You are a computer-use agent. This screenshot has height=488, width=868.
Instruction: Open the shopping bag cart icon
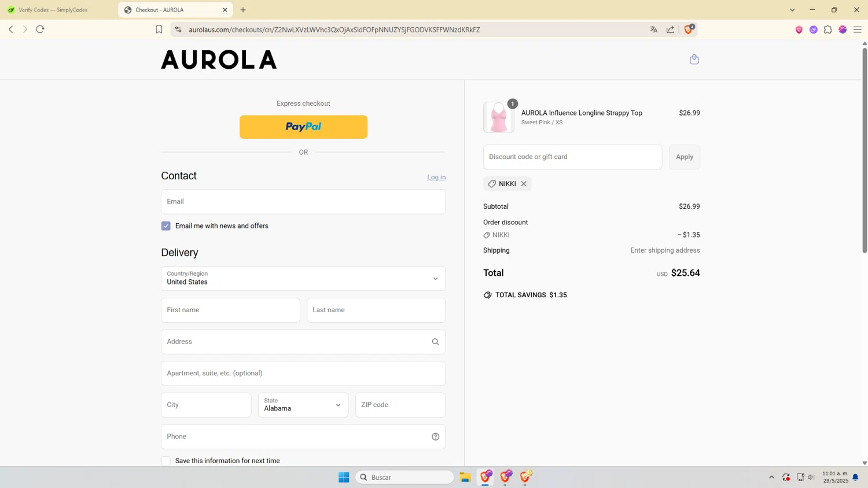pos(694,59)
